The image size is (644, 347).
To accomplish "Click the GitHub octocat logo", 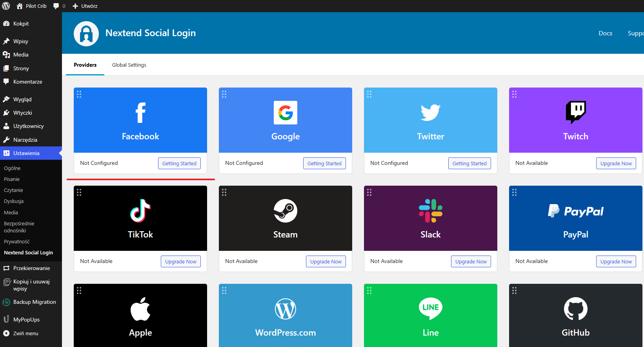I will point(576,309).
